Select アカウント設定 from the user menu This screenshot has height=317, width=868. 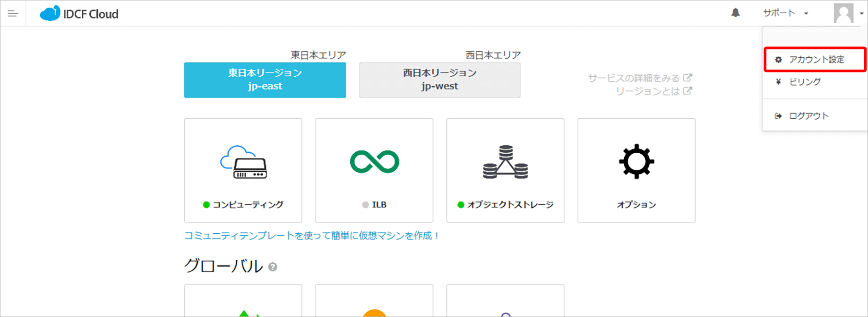pos(815,60)
